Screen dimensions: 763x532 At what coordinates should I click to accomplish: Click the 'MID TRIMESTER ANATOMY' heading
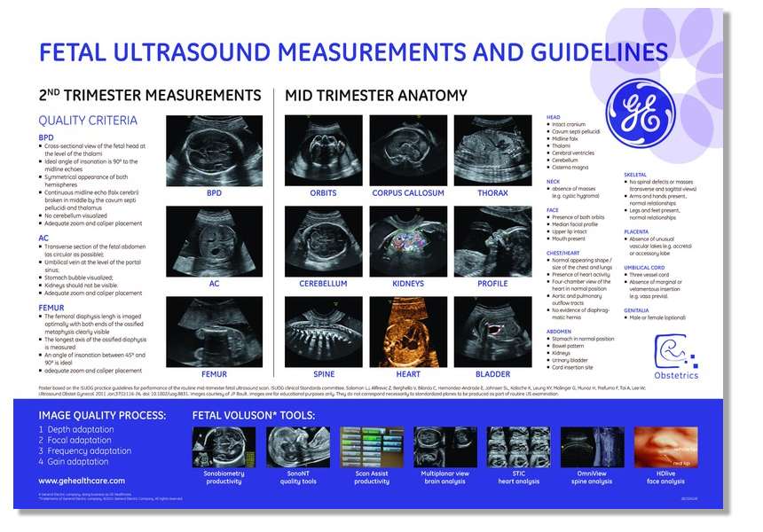pyautogui.click(x=376, y=95)
